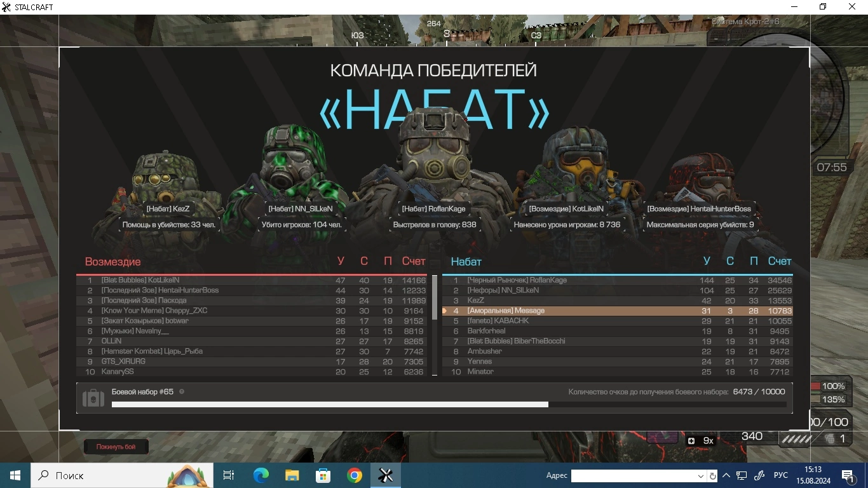This screenshot has height=488, width=868.
Task: Click the Боевой набор briefcase icon
Action: point(93,398)
